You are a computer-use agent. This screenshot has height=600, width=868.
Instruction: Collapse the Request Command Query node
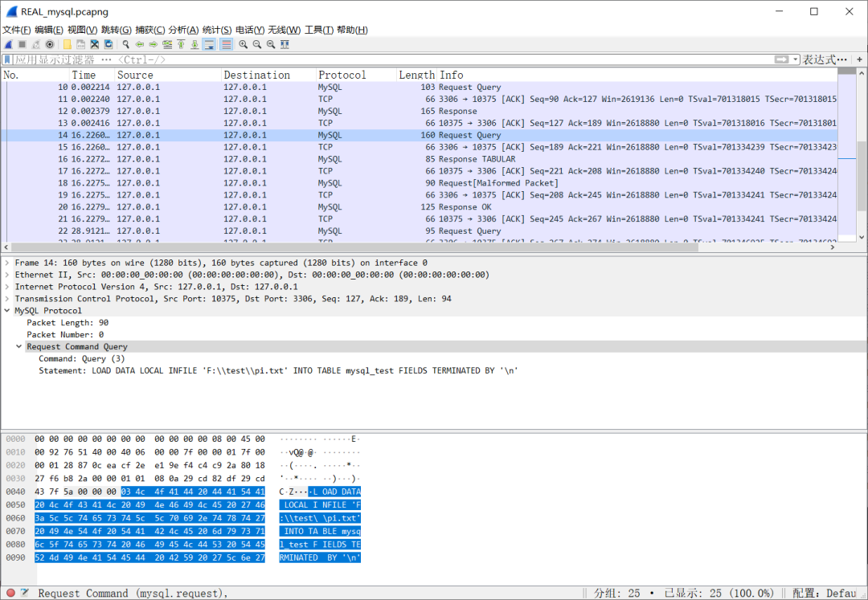click(18, 347)
